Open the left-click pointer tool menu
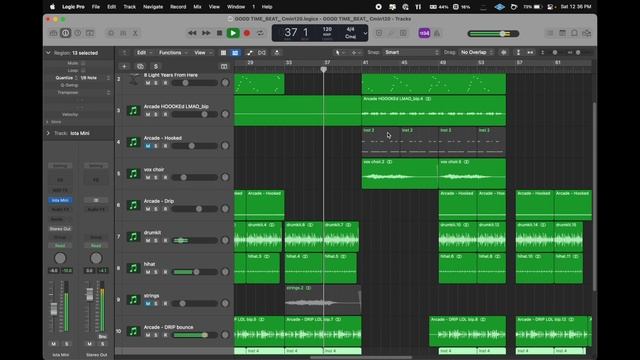The width and height of the screenshot is (640, 360). click(x=339, y=53)
